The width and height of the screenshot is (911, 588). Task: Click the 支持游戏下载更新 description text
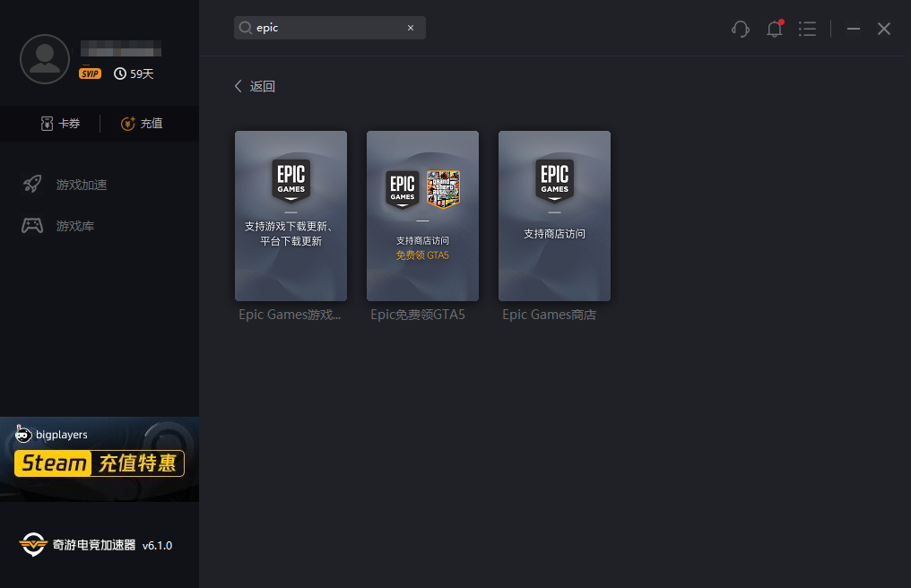click(291, 234)
